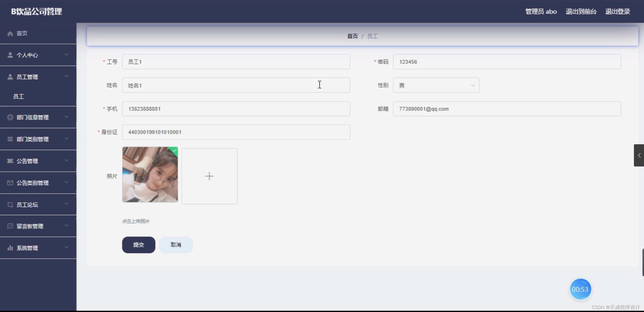Viewport: 644px width, 312px height.
Task: Click the person icon beside 个人中心
Action: (x=10, y=55)
